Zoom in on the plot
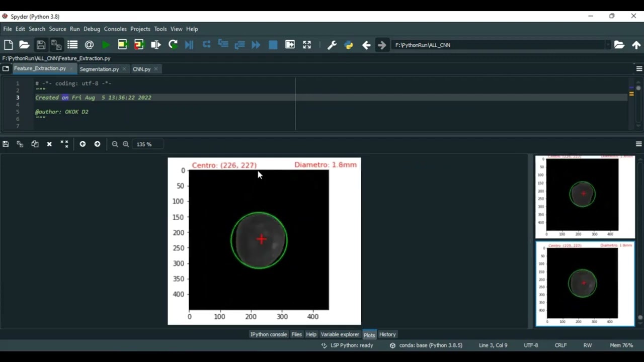 (126, 144)
